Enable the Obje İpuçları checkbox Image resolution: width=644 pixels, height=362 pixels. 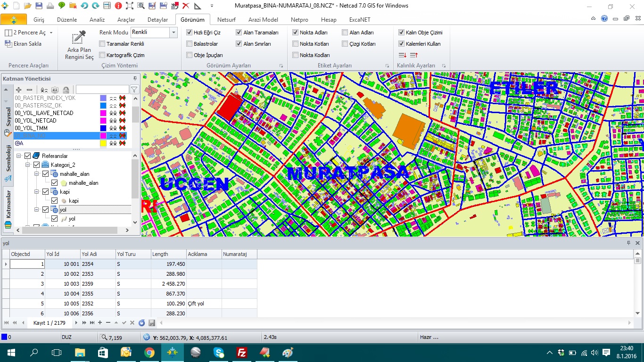pos(189,55)
